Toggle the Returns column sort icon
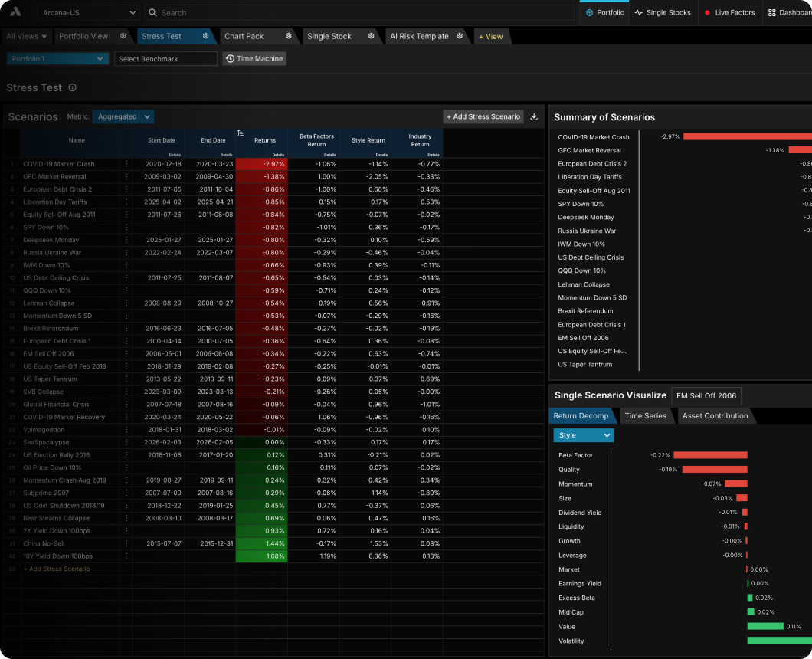Image resolution: width=812 pixels, height=659 pixels. point(241,133)
